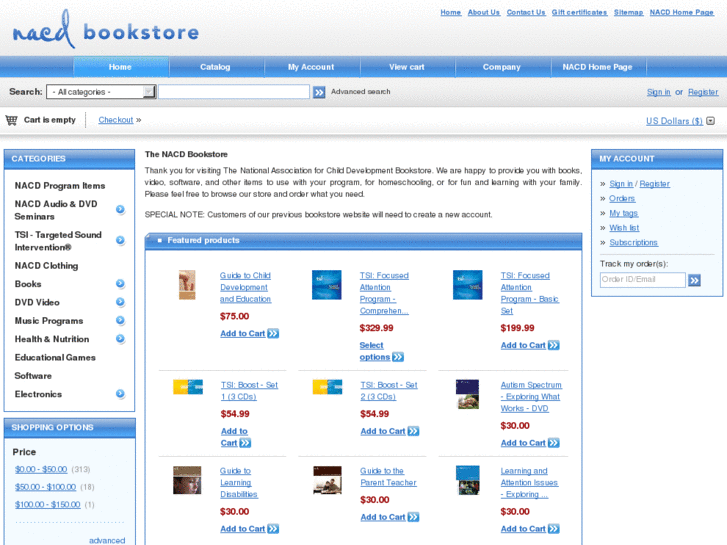Select NACD Program Items category

pos(60,186)
